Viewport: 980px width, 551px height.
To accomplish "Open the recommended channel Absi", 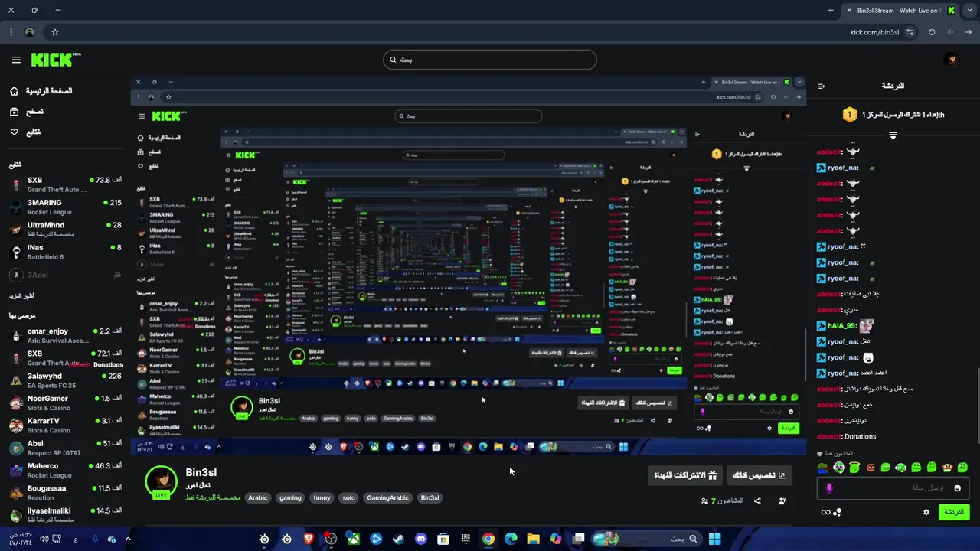I will [x=66, y=448].
